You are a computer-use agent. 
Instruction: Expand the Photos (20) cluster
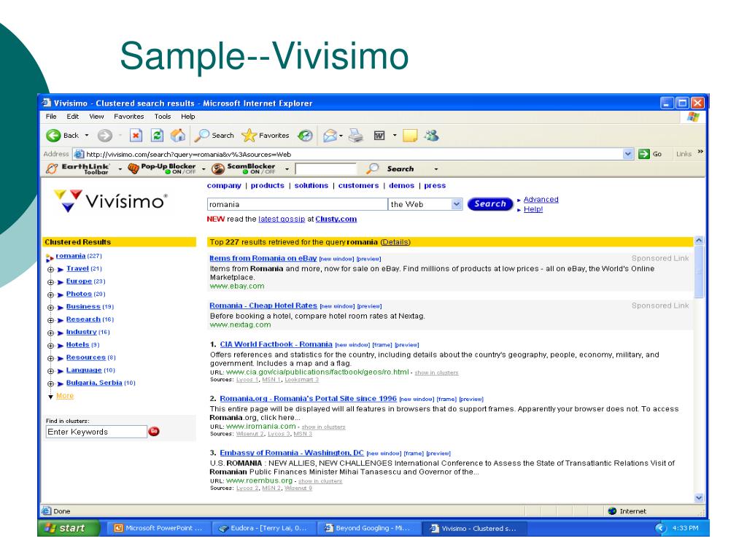click(x=50, y=295)
